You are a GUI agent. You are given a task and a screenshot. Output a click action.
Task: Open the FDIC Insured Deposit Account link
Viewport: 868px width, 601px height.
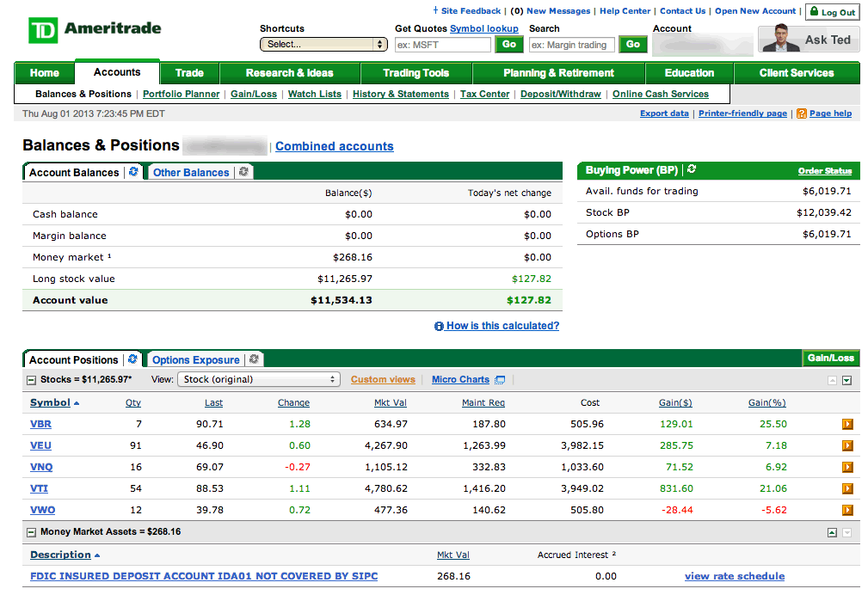tap(204, 576)
